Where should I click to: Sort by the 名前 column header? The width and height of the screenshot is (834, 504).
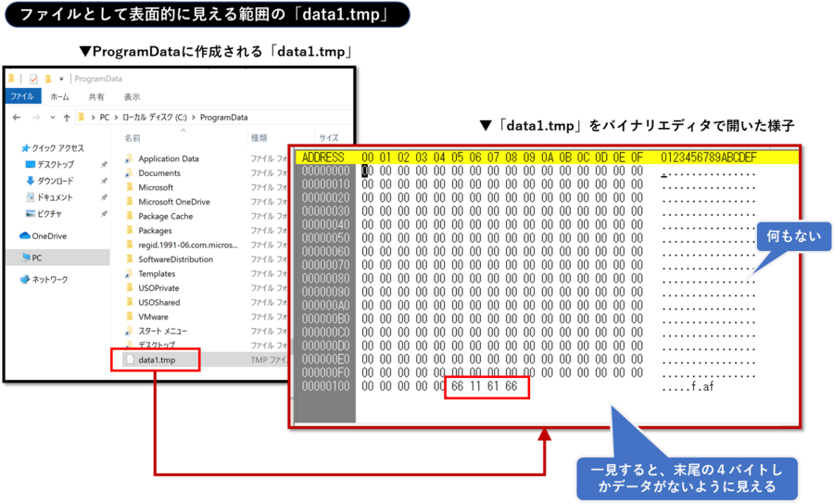[133, 137]
